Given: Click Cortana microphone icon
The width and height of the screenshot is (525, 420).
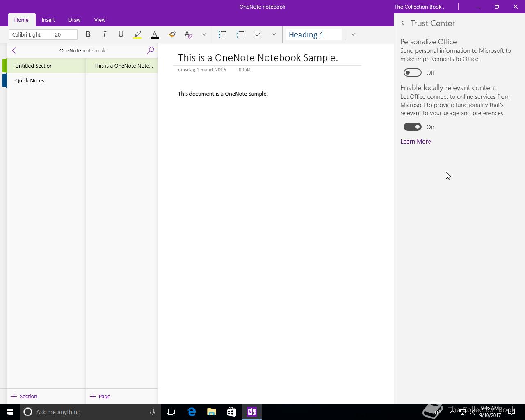Looking at the screenshot, I should click(152, 412).
